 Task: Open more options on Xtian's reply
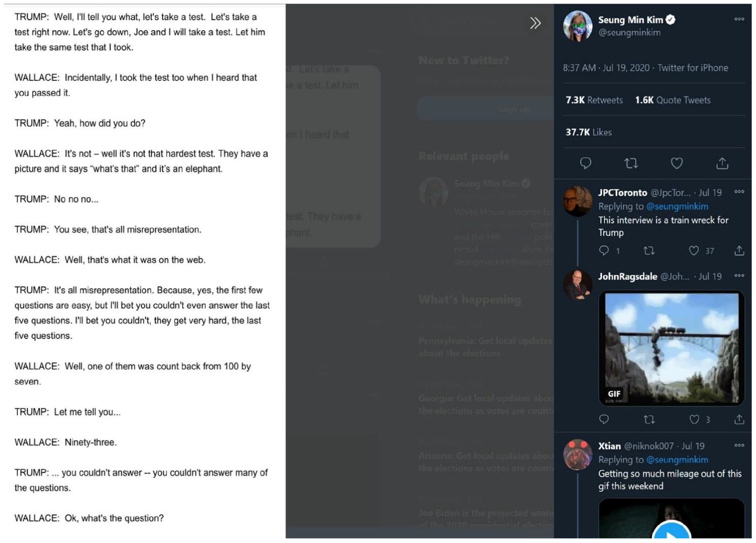[738, 445]
